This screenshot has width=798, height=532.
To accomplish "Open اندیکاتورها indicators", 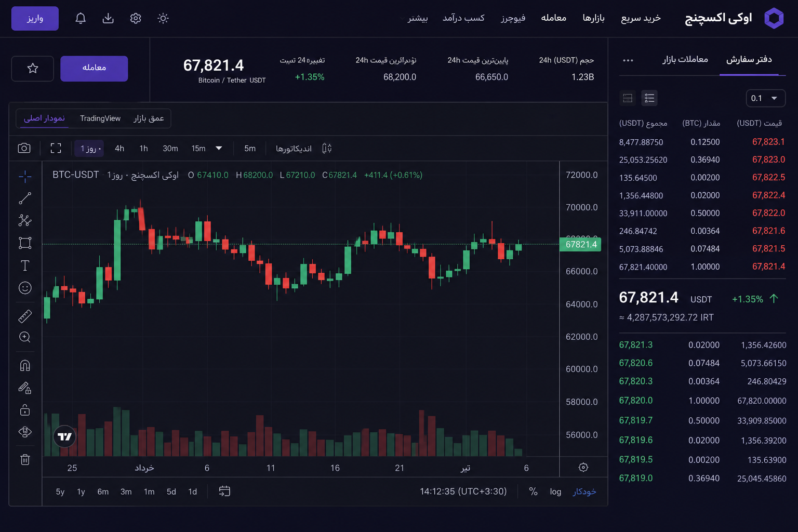I will [x=294, y=149].
